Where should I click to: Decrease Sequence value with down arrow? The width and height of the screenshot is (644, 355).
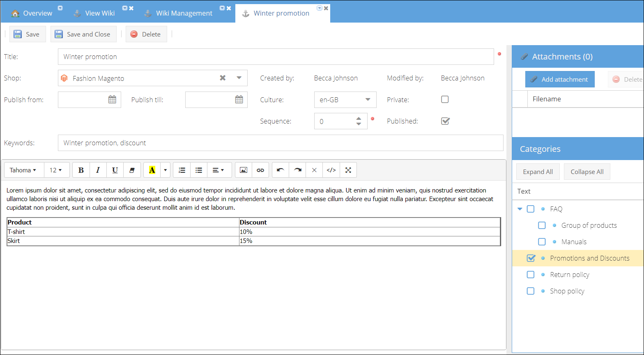(x=359, y=124)
